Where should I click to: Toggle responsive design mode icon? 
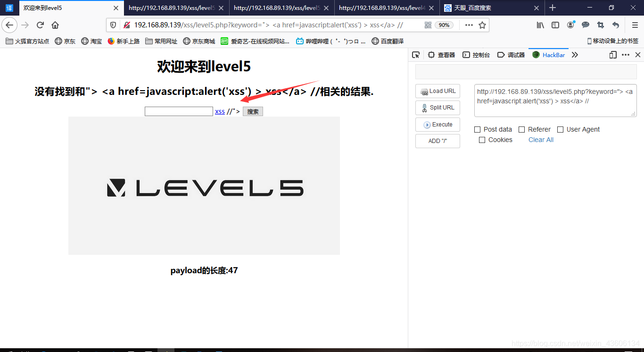tap(613, 55)
